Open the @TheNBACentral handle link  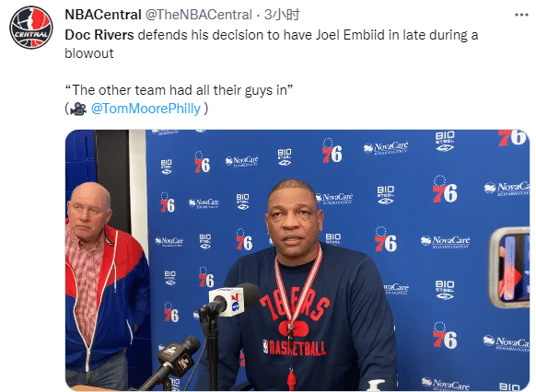[x=199, y=15]
